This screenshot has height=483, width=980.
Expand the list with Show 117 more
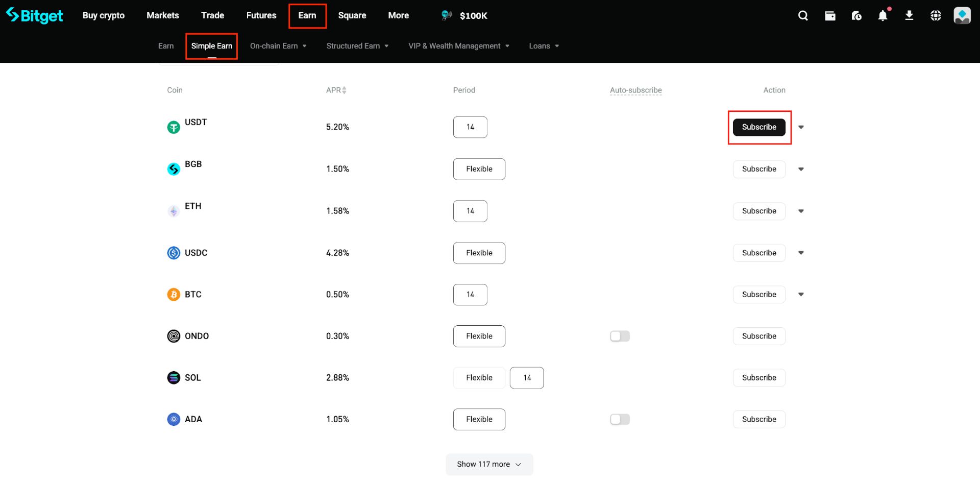[x=489, y=464]
